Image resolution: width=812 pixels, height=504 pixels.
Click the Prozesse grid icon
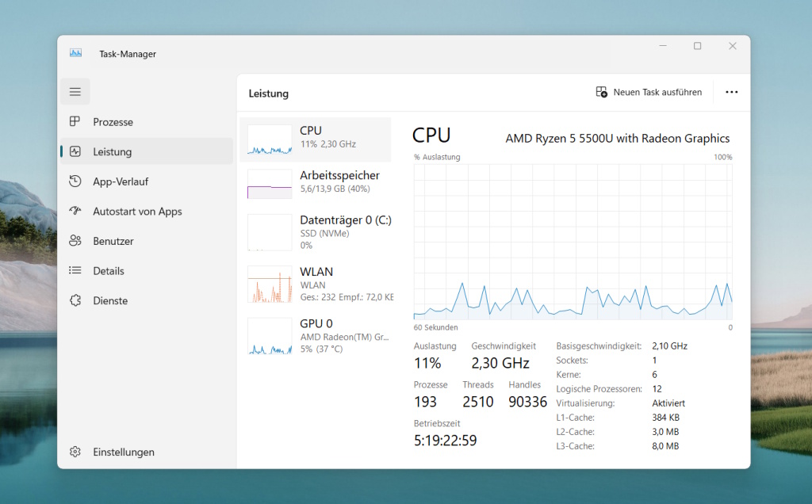pyautogui.click(x=75, y=122)
